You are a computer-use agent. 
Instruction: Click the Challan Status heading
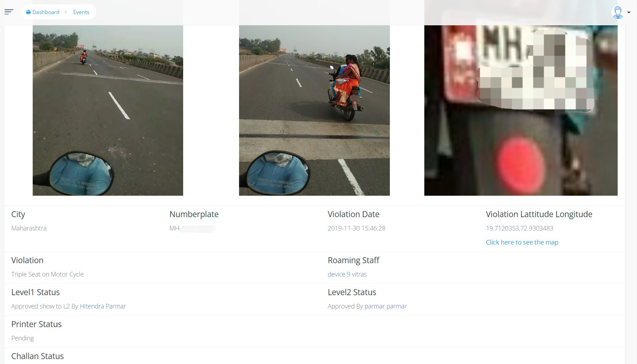click(x=38, y=356)
